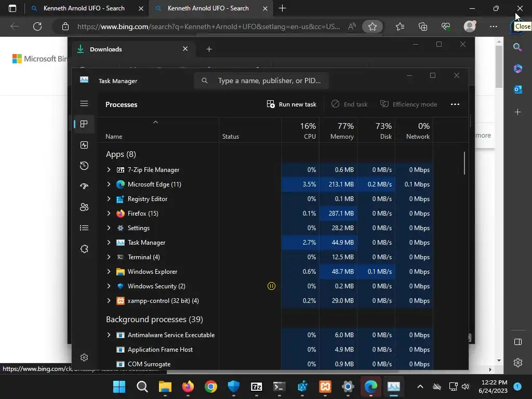Open Edge sidebar search icon
This screenshot has width=532, height=399.
click(x=518, y=47)
